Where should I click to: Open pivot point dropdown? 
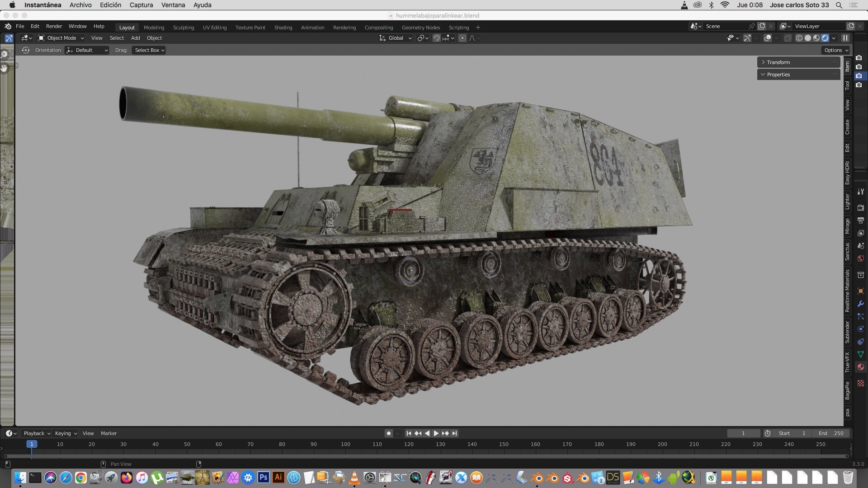coord(423,38)
